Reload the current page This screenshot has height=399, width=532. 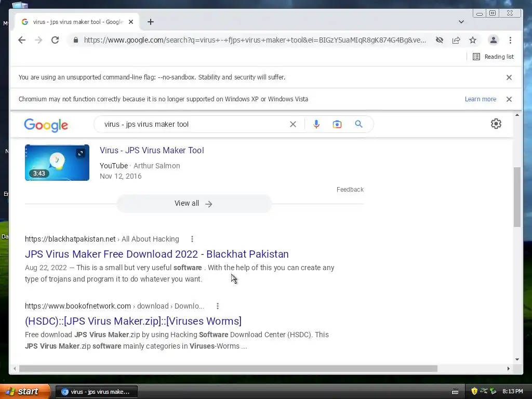click(55, 40)
